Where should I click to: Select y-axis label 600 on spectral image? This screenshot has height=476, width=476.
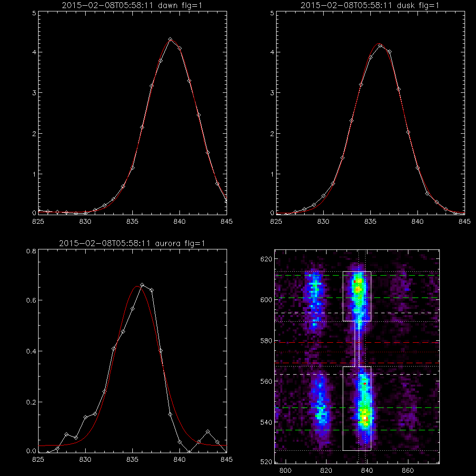pyautogui.click(x=266, y=299)
